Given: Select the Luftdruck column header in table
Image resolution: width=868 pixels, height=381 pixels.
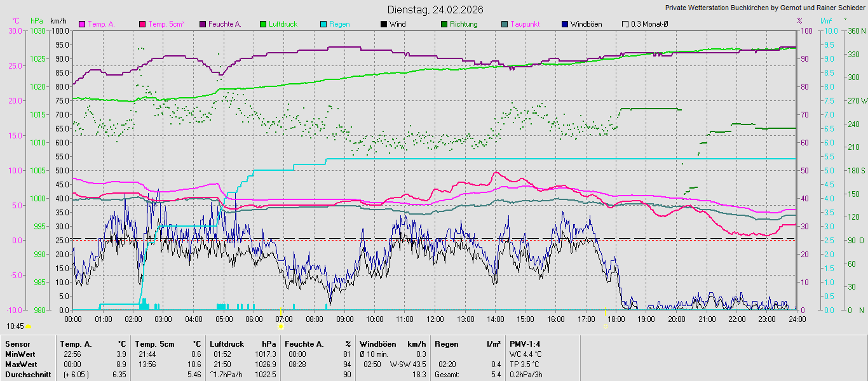Looking at the screenshot, I should coord(227,344).
